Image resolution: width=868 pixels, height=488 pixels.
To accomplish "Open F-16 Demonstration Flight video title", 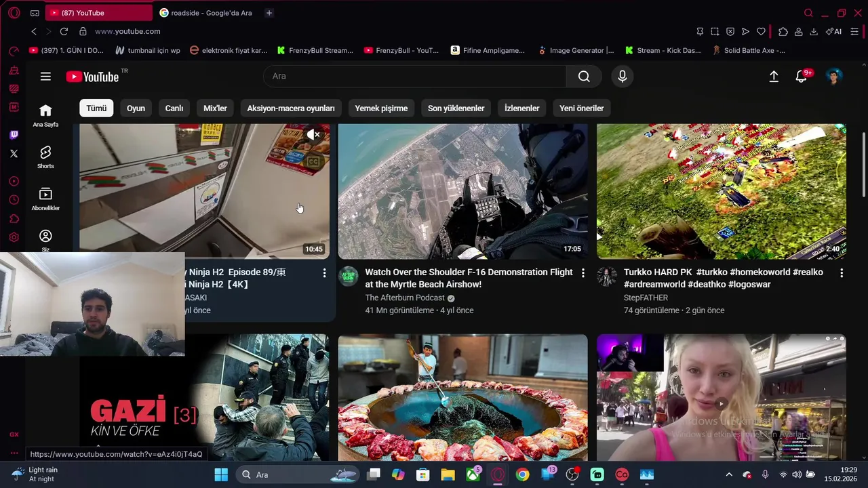I will (x=469, y=279).
